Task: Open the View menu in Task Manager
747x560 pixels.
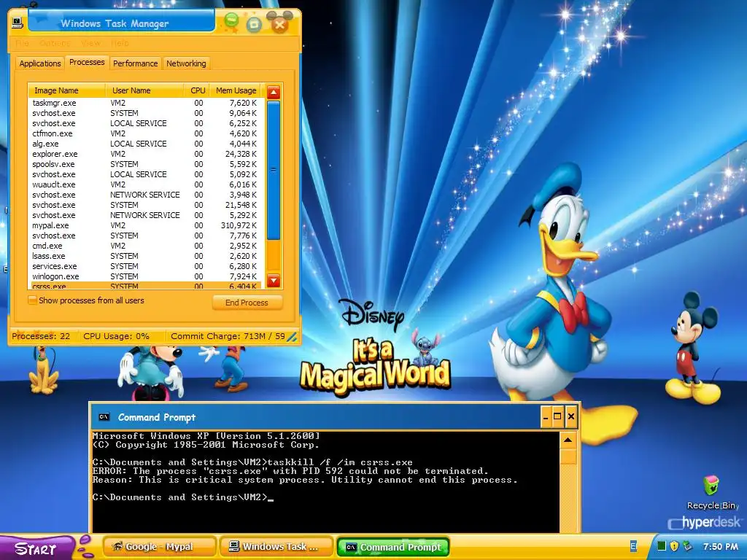Action: click(x=90, y=43)
